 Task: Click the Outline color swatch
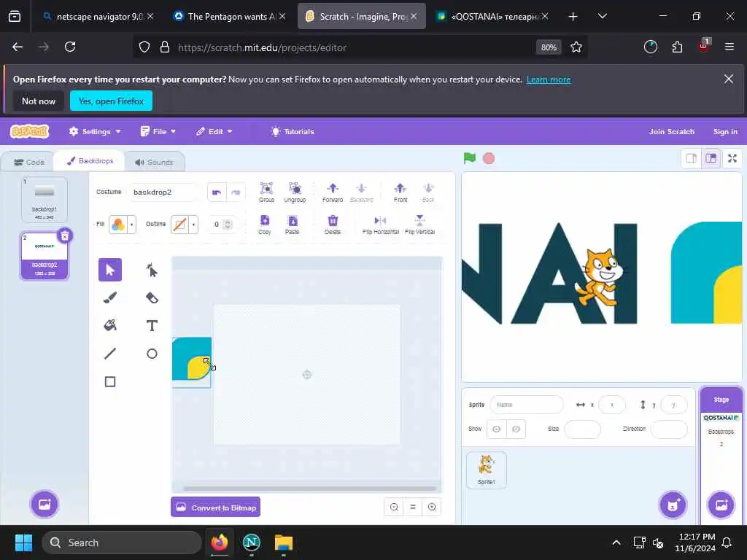tap(179, 225)
